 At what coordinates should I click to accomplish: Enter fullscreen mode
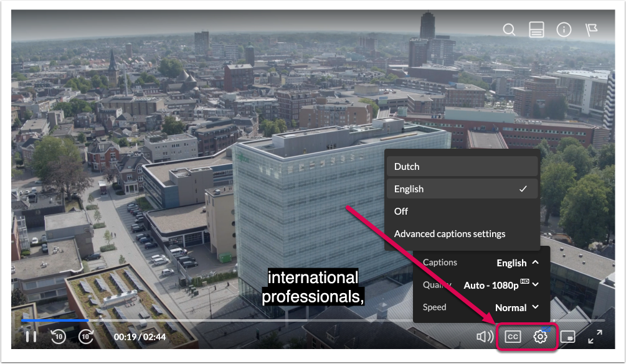click(x=595, y=337)
